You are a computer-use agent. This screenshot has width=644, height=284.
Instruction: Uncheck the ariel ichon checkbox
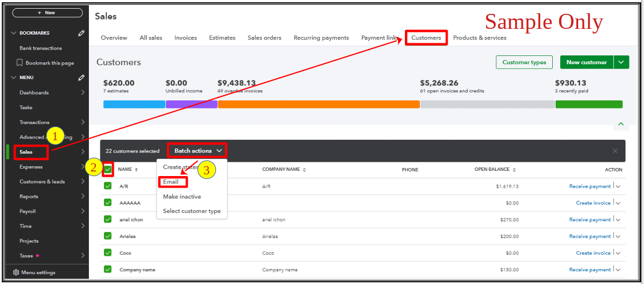pyautogui.click(x=107, y=219)
